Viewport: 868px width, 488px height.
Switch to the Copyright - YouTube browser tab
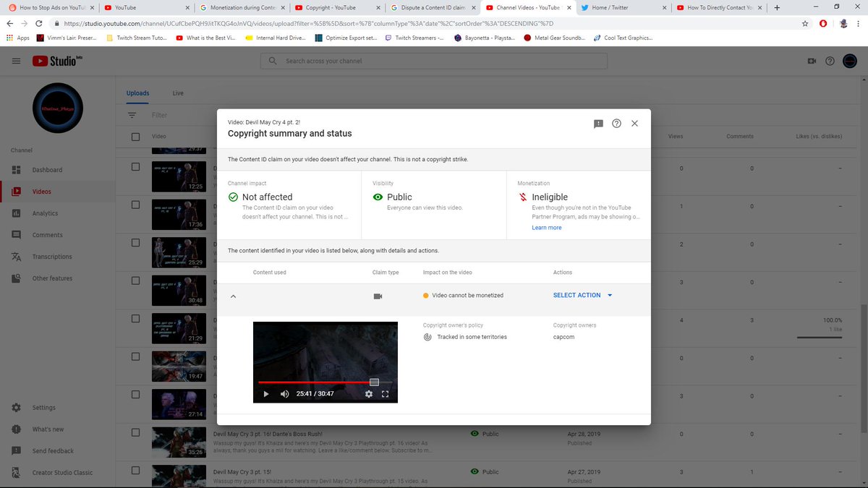click(336, 7)
